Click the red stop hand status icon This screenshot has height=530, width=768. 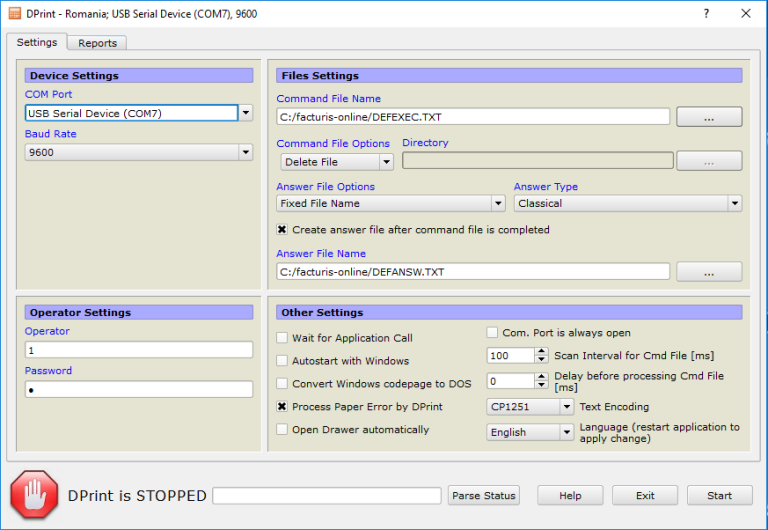34,495
